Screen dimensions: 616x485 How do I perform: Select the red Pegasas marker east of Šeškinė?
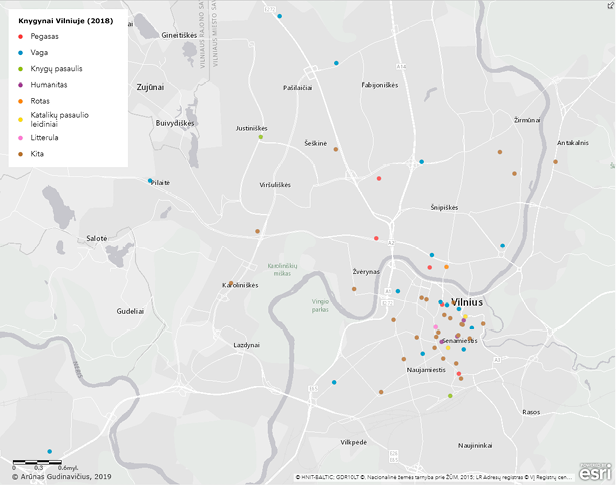tap(378, 179)
